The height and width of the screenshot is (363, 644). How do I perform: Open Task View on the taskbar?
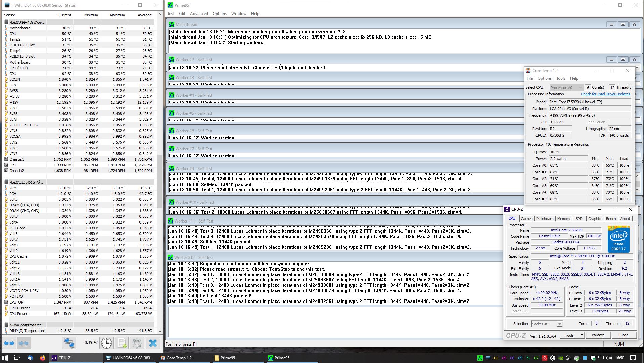pyautogui.click(x=17, y=358)
